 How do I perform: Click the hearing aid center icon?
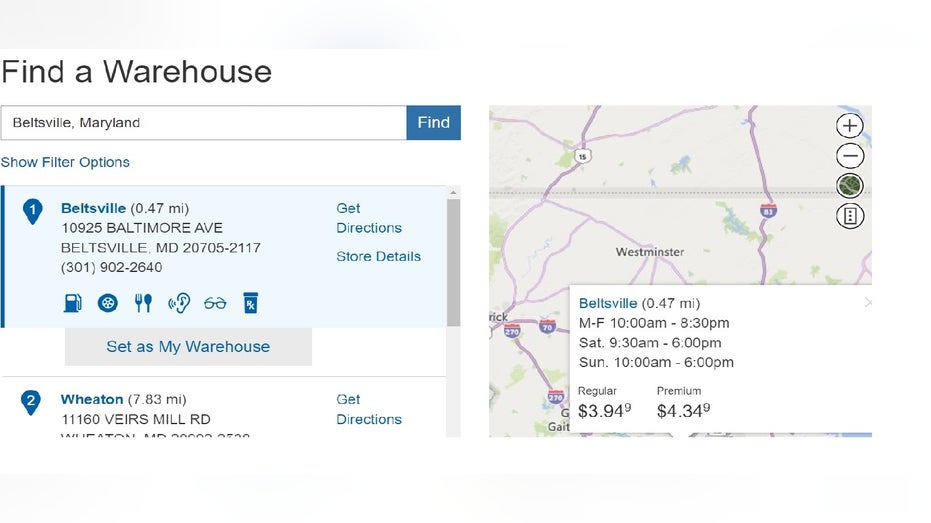[179, 303]
